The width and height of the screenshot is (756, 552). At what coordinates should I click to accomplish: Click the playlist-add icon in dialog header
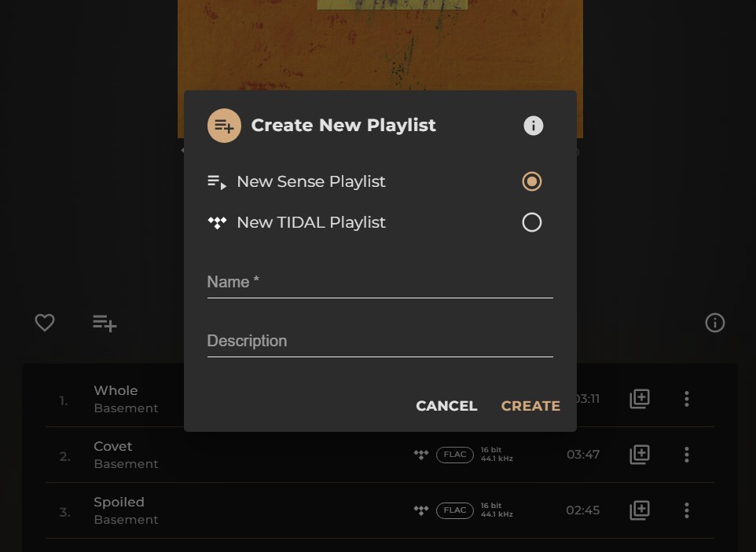tap(224, 126)
